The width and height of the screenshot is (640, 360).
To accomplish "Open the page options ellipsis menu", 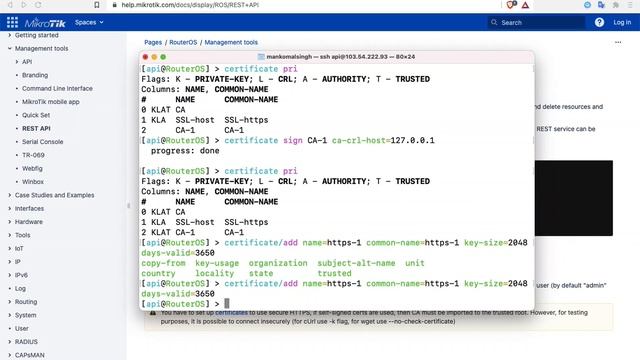I will point(618,42).
